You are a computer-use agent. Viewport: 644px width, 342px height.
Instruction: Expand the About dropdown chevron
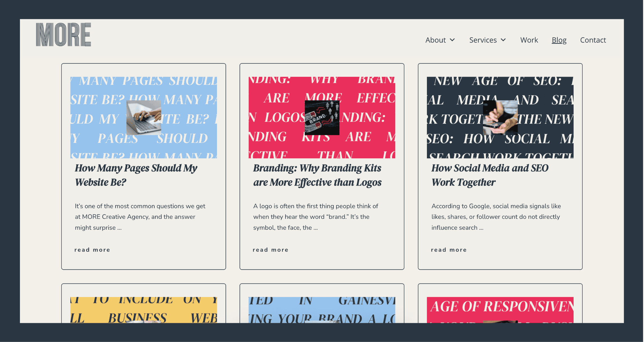[x=452, y=40]
